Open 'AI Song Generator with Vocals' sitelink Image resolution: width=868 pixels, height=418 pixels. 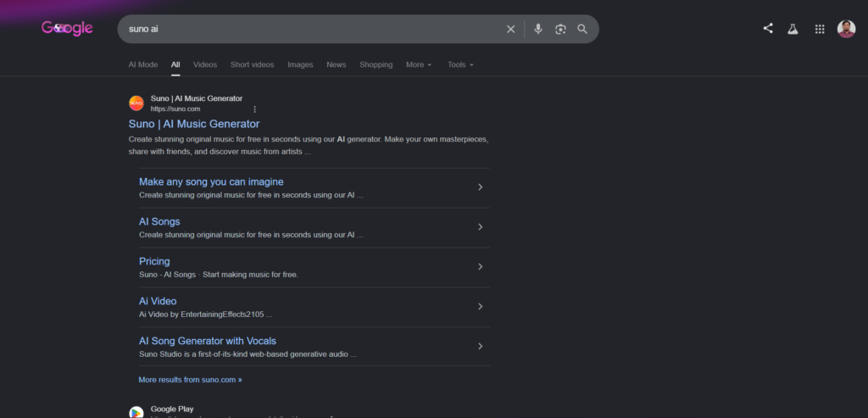point(208,341)
